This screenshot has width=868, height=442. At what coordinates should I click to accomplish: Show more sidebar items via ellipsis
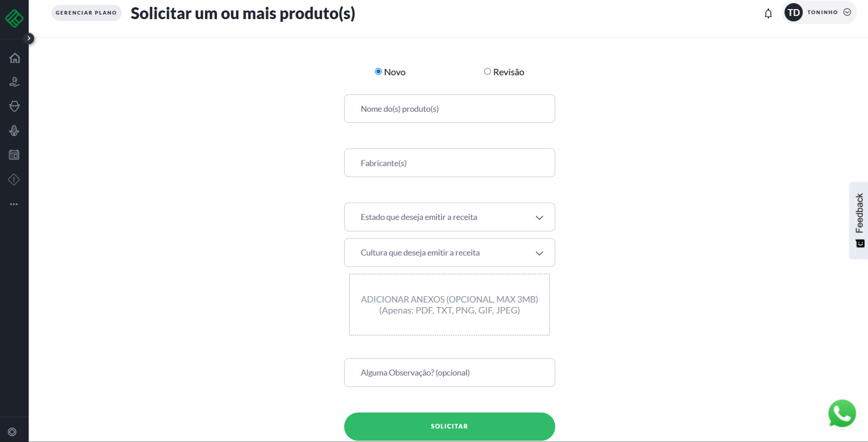(x=15, y=204)
